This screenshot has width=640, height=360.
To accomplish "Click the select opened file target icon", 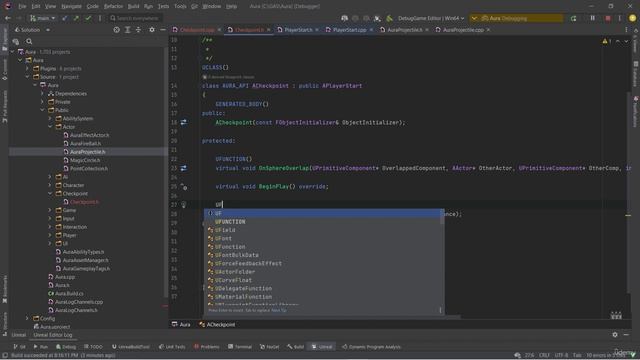I will tap(117, 30).
